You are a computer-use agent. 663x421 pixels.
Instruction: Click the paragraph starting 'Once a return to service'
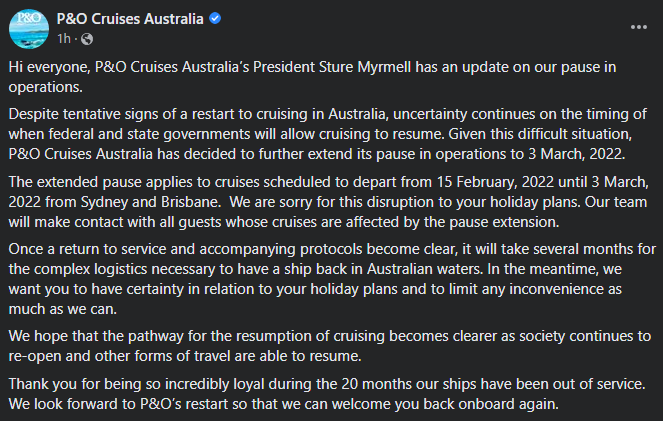332,279
